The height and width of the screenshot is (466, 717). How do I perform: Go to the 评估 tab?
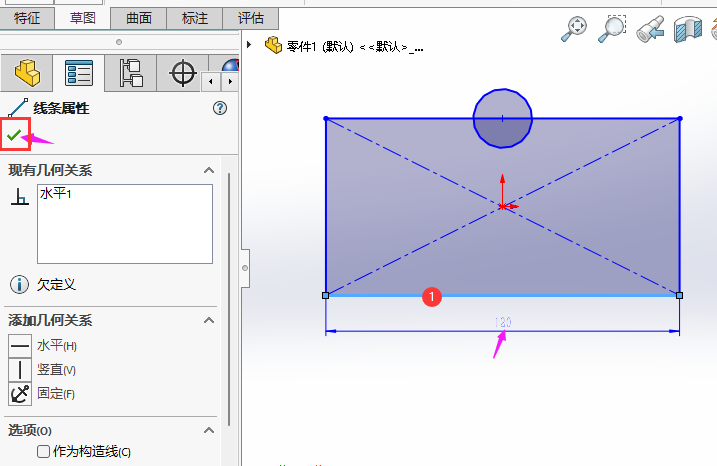pyautogui.click(x=251, y=18)
